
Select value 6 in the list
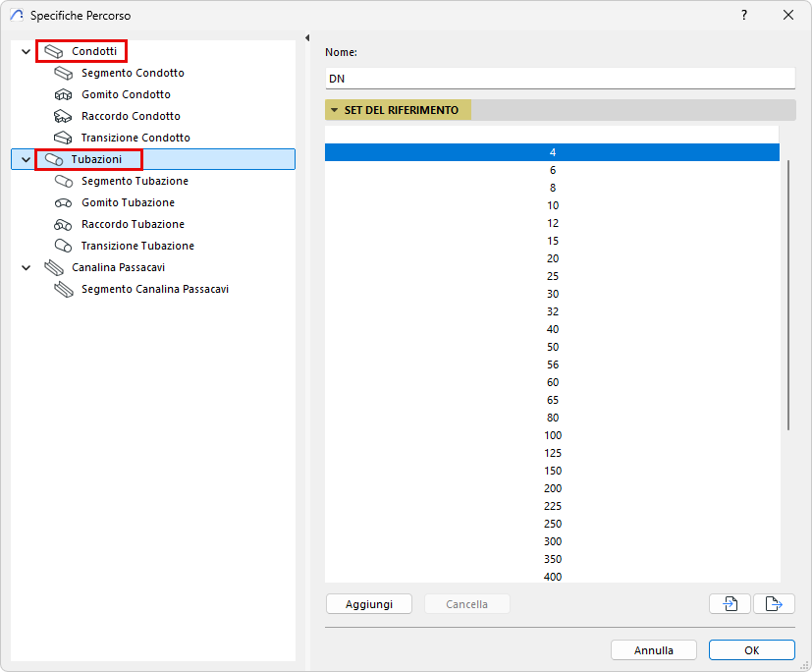(x=552, y=170)
